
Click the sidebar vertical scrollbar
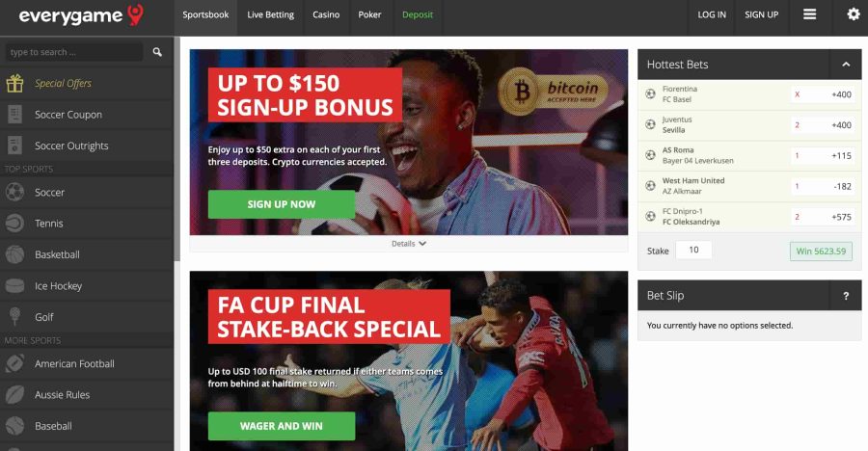click(x=176, y=149)
